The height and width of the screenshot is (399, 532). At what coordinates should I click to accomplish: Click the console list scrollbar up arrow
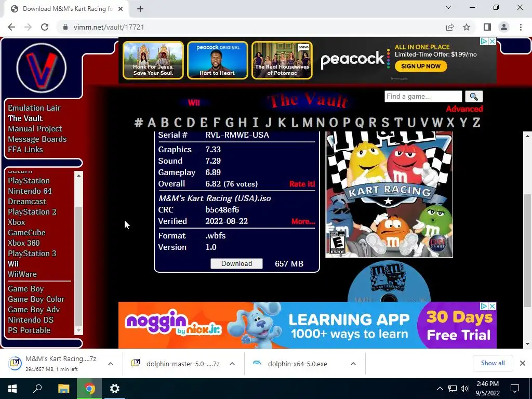pyautogui.click(x=78, y=176)
